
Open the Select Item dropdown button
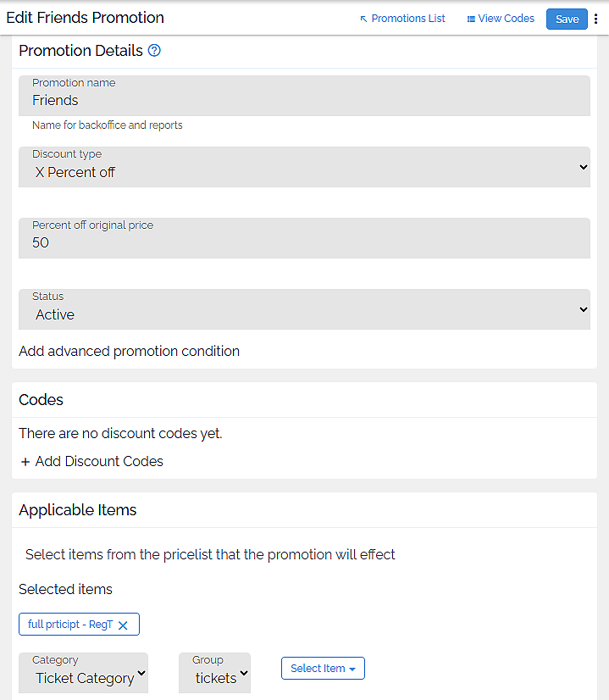click(x=323, y=669)
